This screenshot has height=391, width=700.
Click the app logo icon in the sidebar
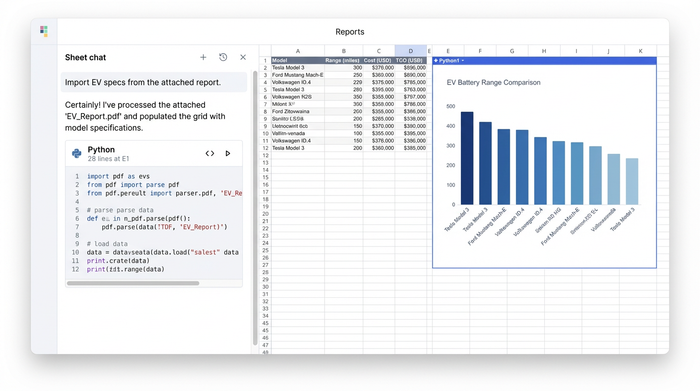click(x=44, y=31)
